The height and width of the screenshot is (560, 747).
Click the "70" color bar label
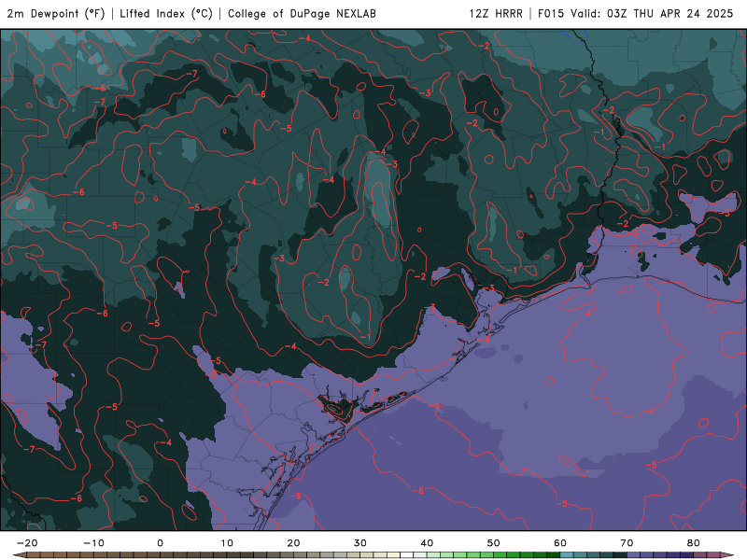click(627, 543)
